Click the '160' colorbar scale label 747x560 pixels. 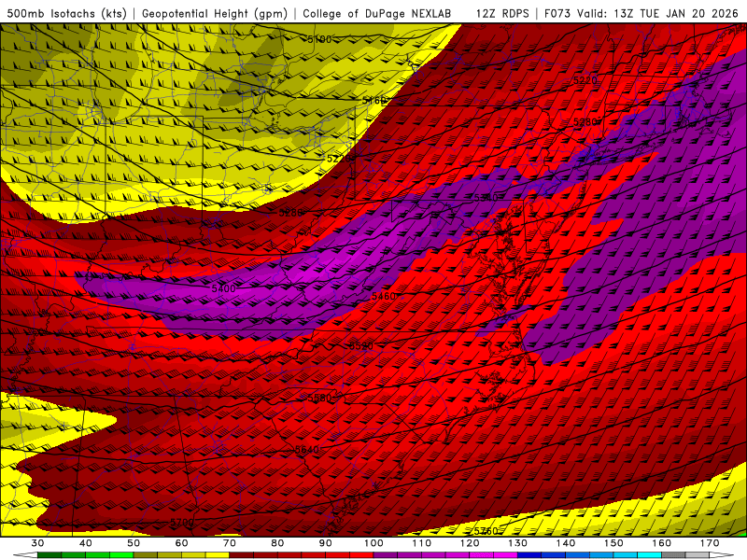point(662,543)
